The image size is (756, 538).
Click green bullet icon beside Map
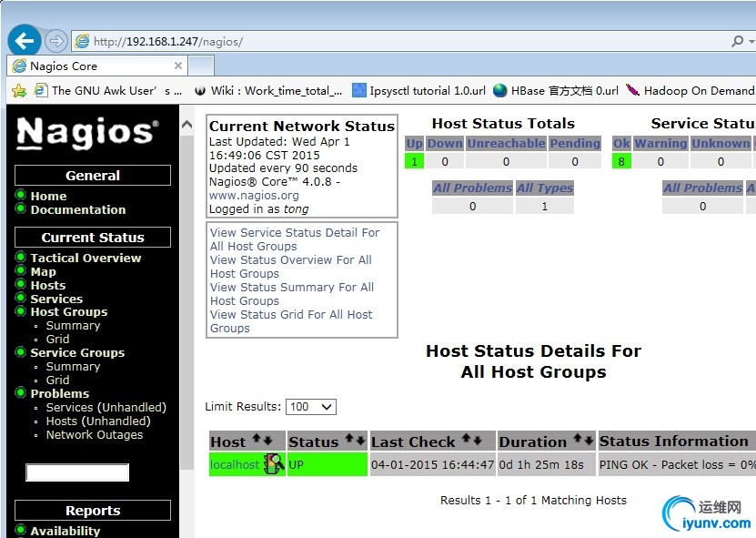point(20,270)
